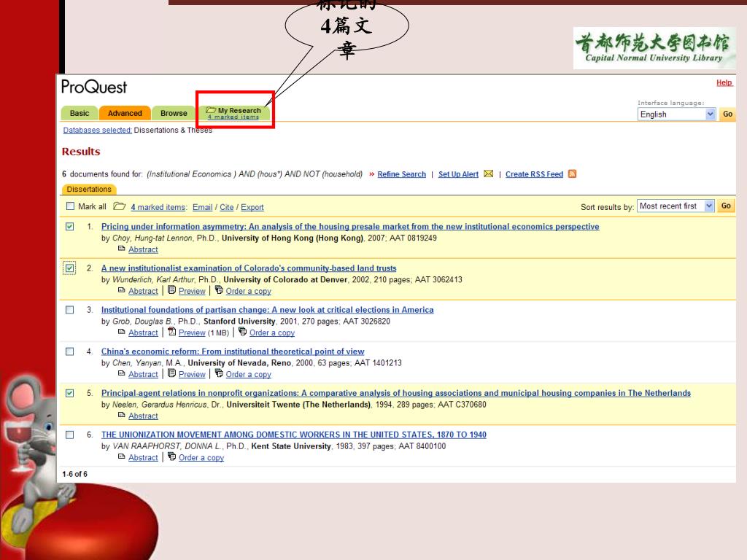Click the Preview link for result 2
Viewport: 747px width, 560px height.
click(x=192, y=291)
